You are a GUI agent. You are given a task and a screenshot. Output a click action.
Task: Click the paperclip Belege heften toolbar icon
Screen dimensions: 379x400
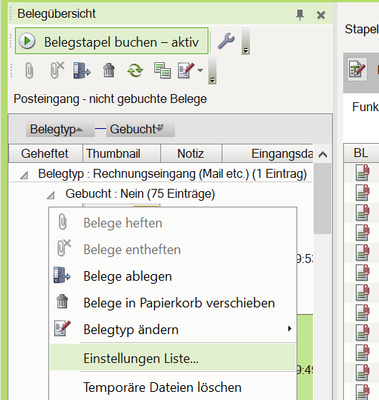tap(29, 71)
